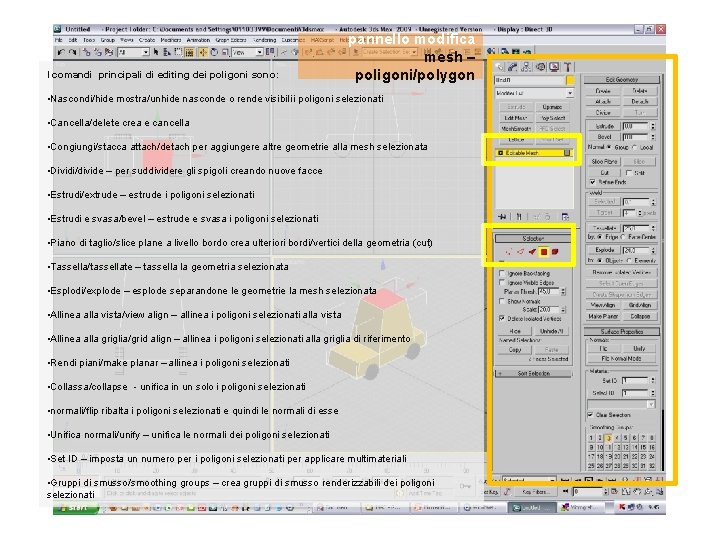Expand the Soft Selection rollout
The width and height of the screenshot is (720, 540).
533,373
